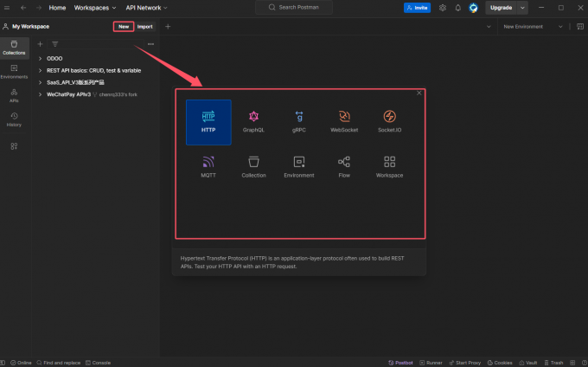Create a new Collection from dialog
Viewport: 588px width, 367px height.
click(x=253, y=167)
